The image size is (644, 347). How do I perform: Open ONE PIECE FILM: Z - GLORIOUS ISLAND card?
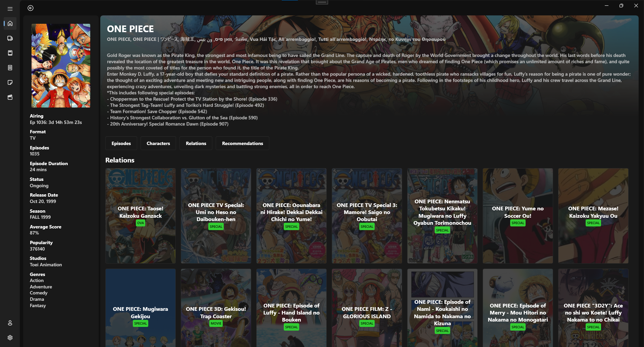coord(367,308)
